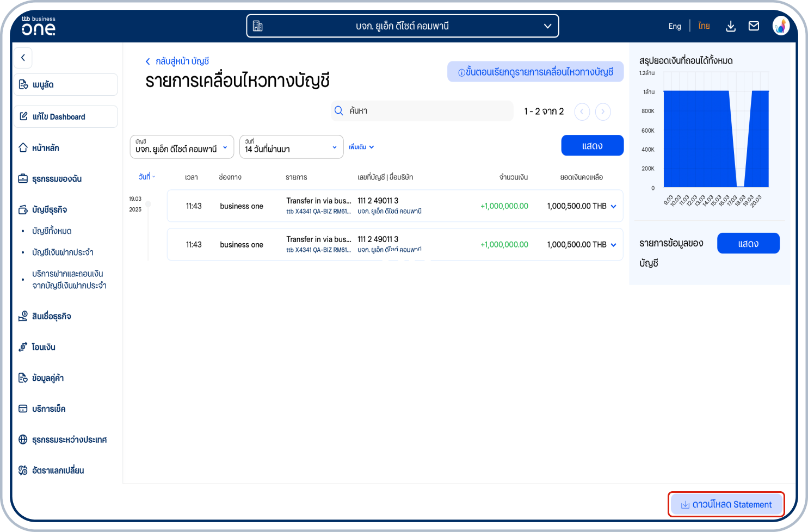
Task: Expand the เพิ่มเติม additional filters
Action: [361, 147]
